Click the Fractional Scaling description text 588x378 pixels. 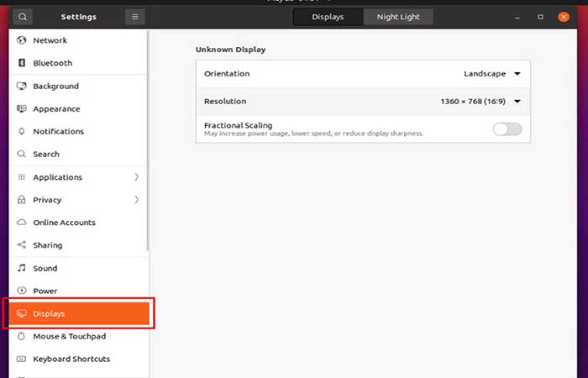(x=313, y=134)
